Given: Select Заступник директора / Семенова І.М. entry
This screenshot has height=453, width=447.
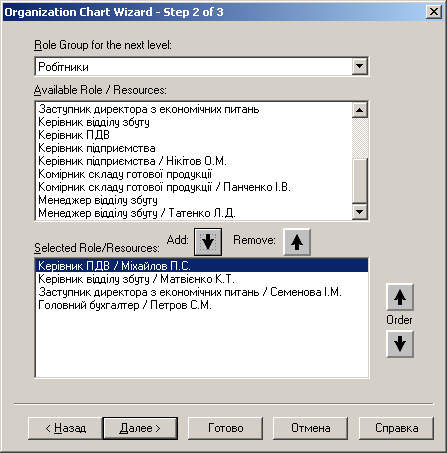Looking at the screenshot, I should click(202, 292).
